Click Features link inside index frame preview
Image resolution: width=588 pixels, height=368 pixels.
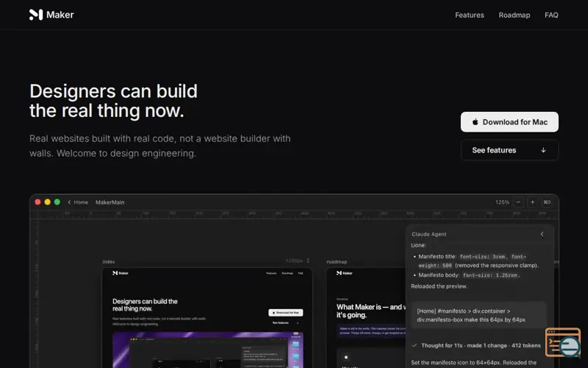tap(271, 273)
